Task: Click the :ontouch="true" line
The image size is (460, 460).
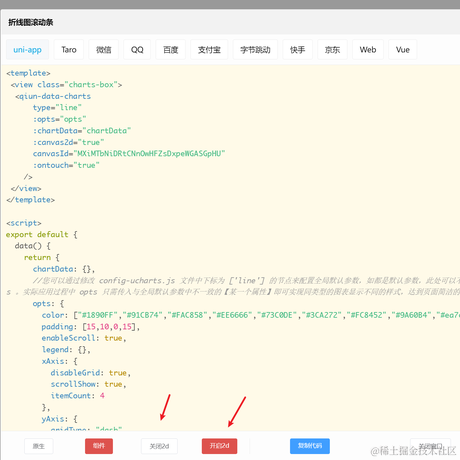Action: click(66, 165)
